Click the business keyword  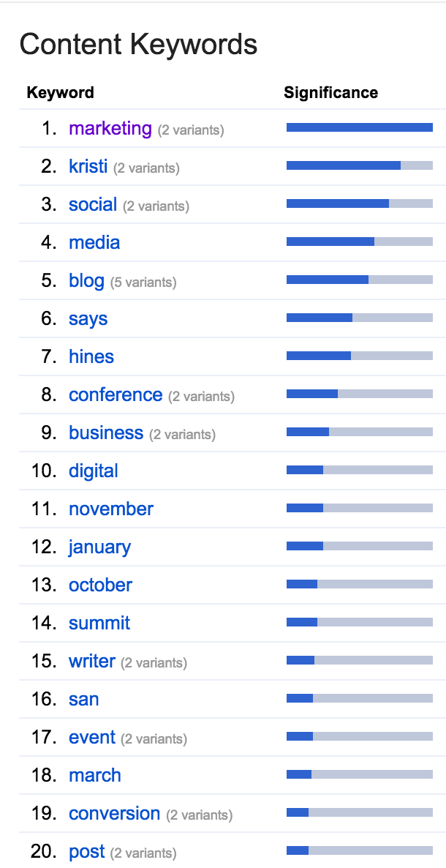[x=106, y=433]
